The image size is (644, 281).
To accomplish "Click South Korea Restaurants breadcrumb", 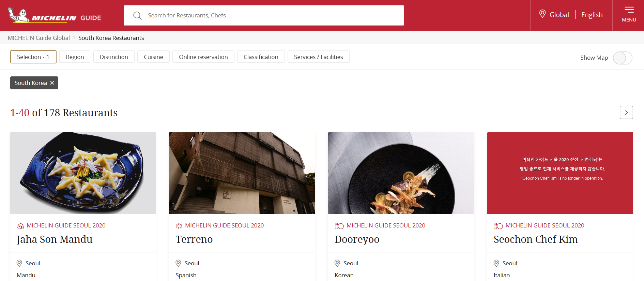I will (111, 38).
